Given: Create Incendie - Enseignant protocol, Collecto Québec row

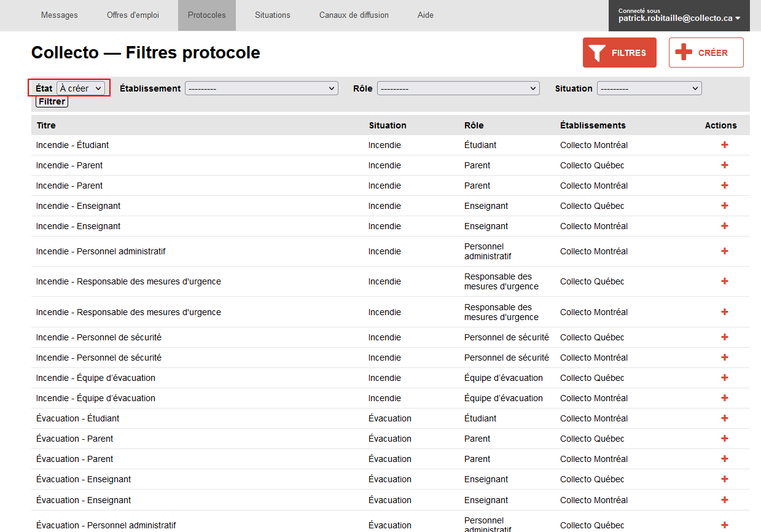Looking at the screenshot, I should 725,206.
